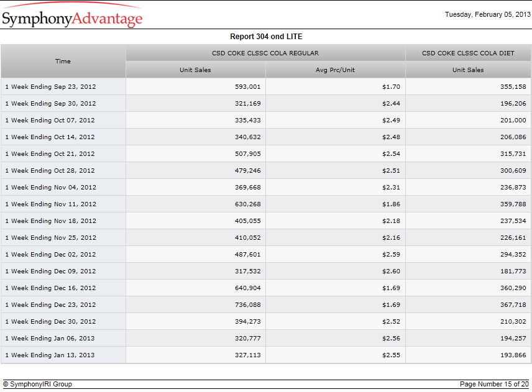Click the CSD COKE CLSSC COLA REGULAR header
The width and height of the screenshot is (532, 392).
pyautogui.click(x=265, y=53)
